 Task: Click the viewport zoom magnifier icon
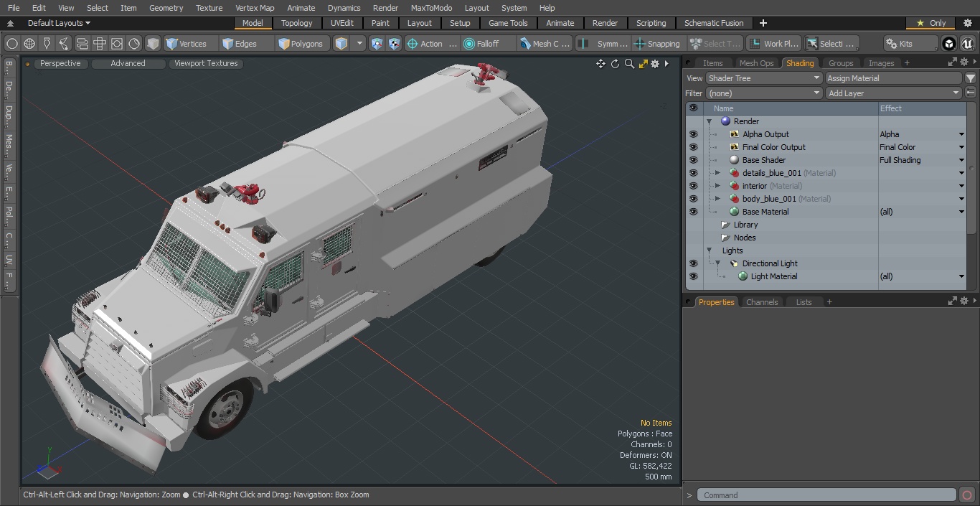tap(629, 64)
